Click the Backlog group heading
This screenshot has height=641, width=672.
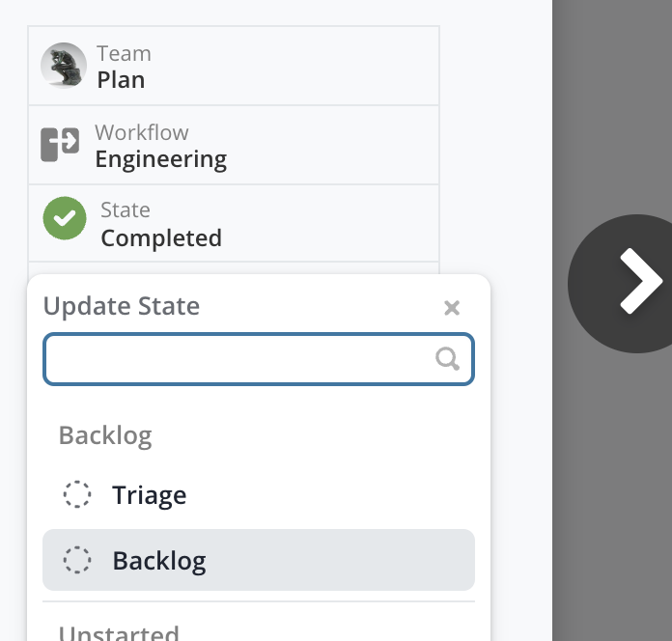pyautogui.click(x=105, y=435)
